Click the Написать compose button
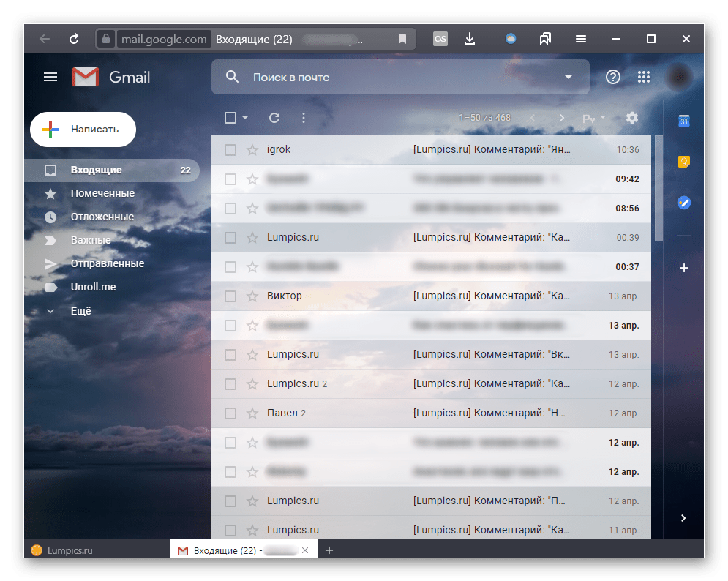Viewport: 728px width, 581px height. pos(83,130)
